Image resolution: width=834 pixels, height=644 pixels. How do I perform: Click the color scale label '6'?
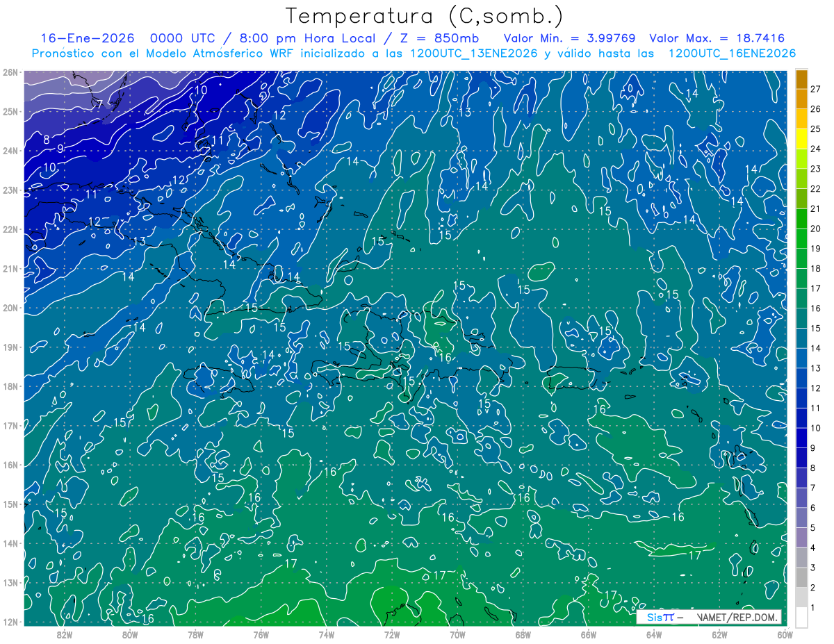(x=812, y=508)
